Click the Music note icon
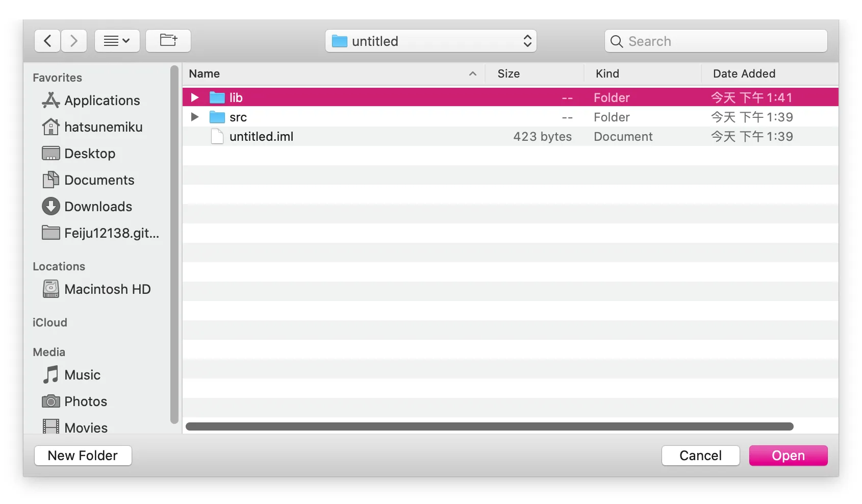 pyautogui.click(x=50, y=374)
